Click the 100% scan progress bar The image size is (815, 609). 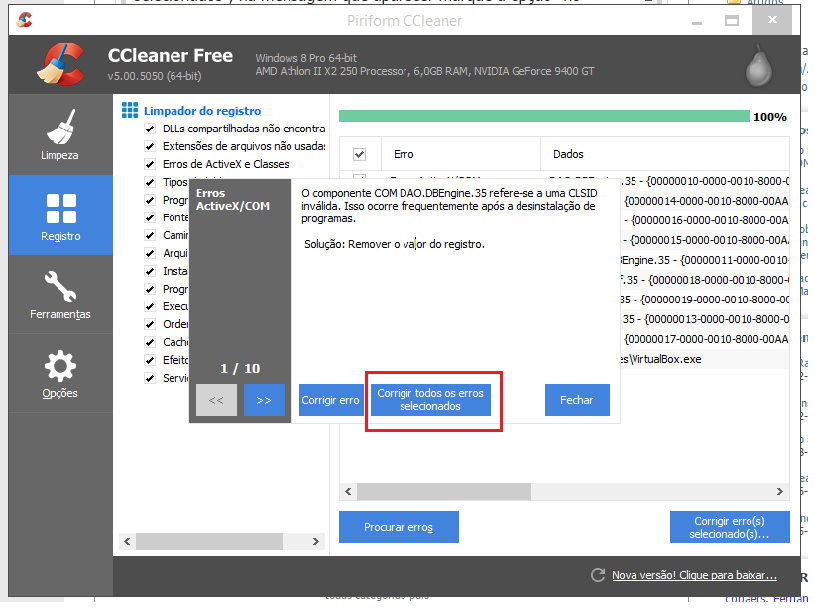[x=544, y=116]
